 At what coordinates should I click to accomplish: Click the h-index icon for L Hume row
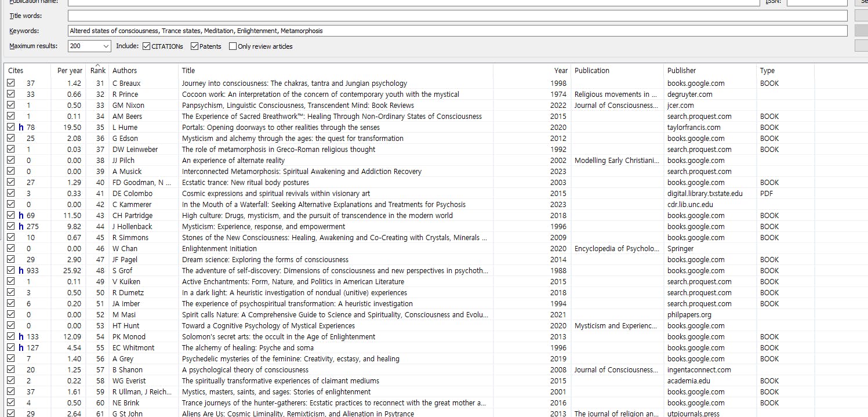click(x=21, y=128)
